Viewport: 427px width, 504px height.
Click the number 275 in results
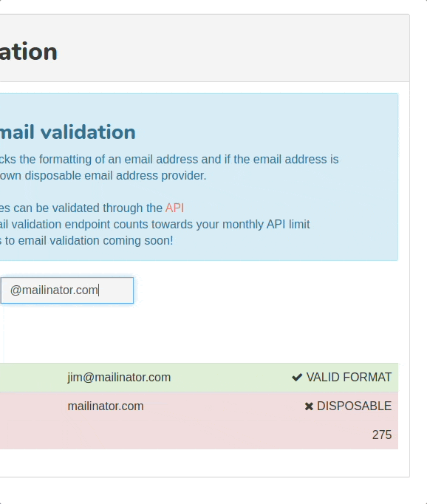pos(382,435)
